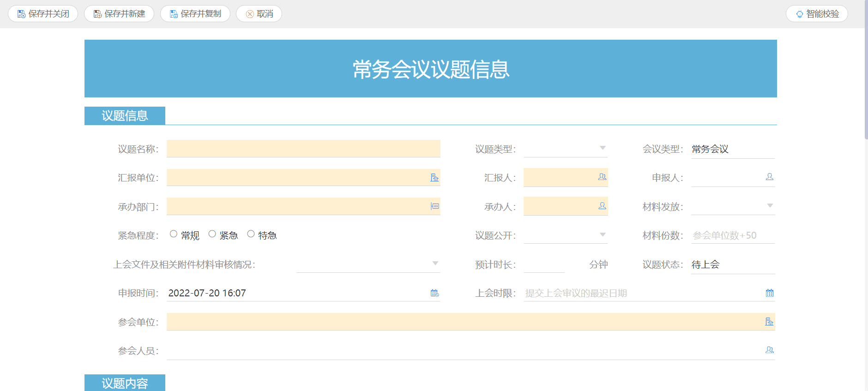
Task: Select the 常规 urgency radio button
Action: pos(174,234)
